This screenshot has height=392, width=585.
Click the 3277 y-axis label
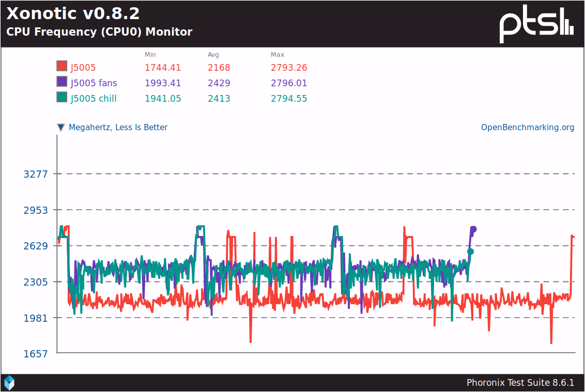click(x=36, y=174)
